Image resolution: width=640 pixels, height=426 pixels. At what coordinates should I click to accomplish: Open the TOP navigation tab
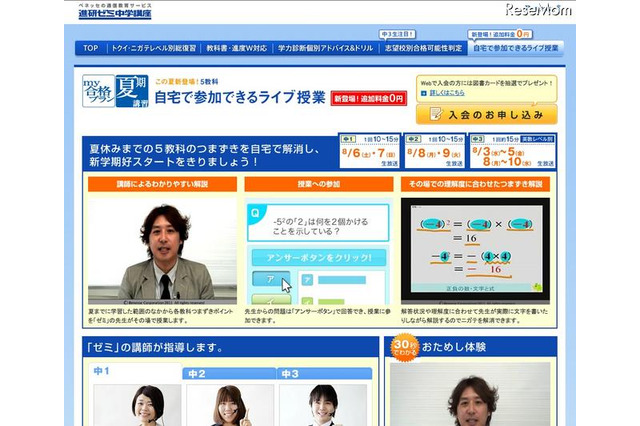91,48
